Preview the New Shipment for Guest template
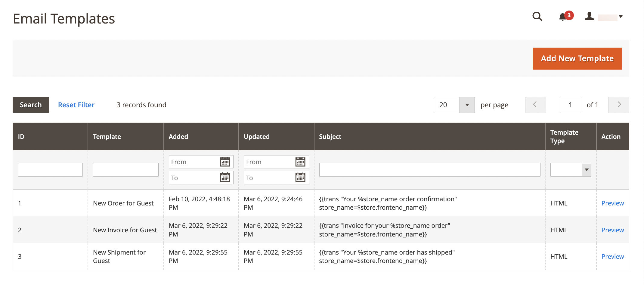Viewport: 644px width, 285px height. 612,256
